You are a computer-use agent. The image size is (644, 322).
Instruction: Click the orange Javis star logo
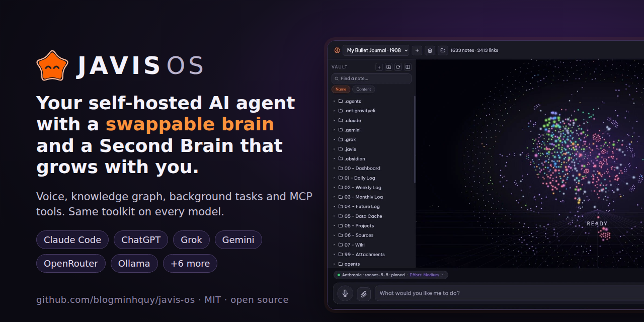52,66
